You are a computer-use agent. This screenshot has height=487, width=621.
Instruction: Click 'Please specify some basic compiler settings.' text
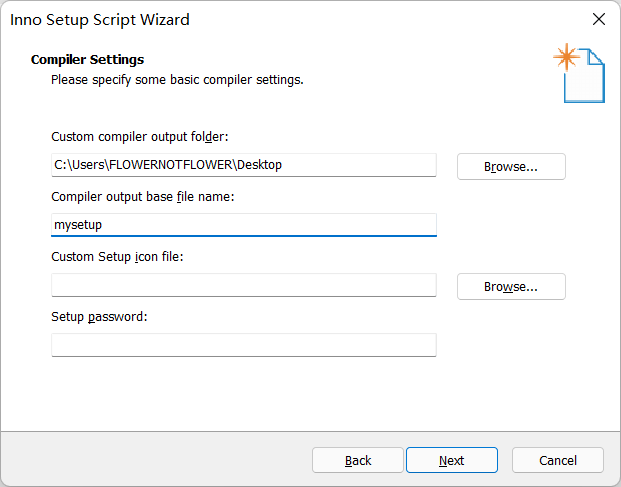(x=177, y=80)
